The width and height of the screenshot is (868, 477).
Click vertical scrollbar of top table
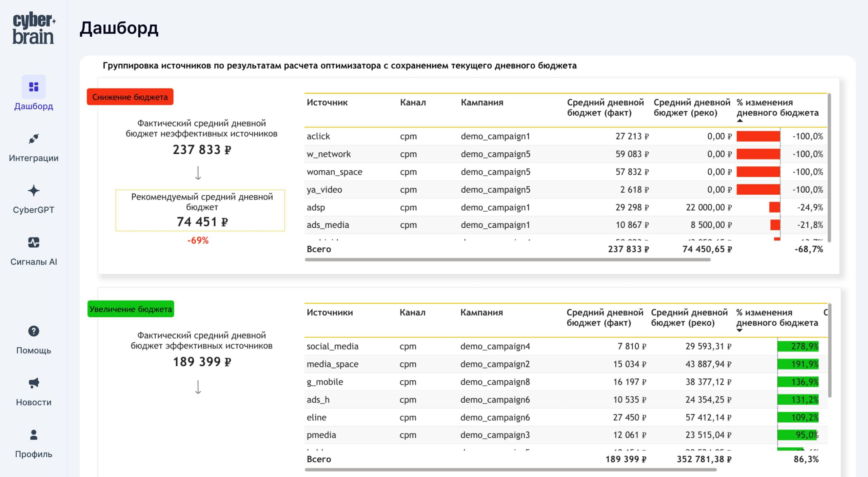point(829,168)
